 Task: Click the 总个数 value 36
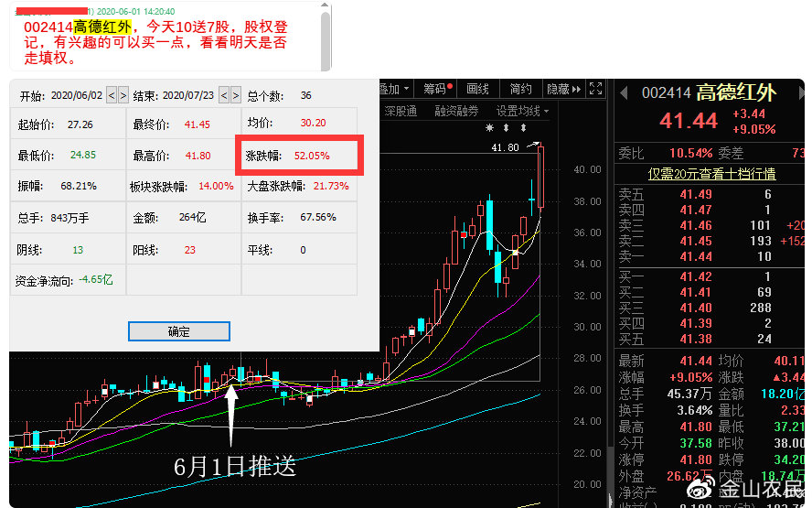pyautogui.click(x=306, y=95)
